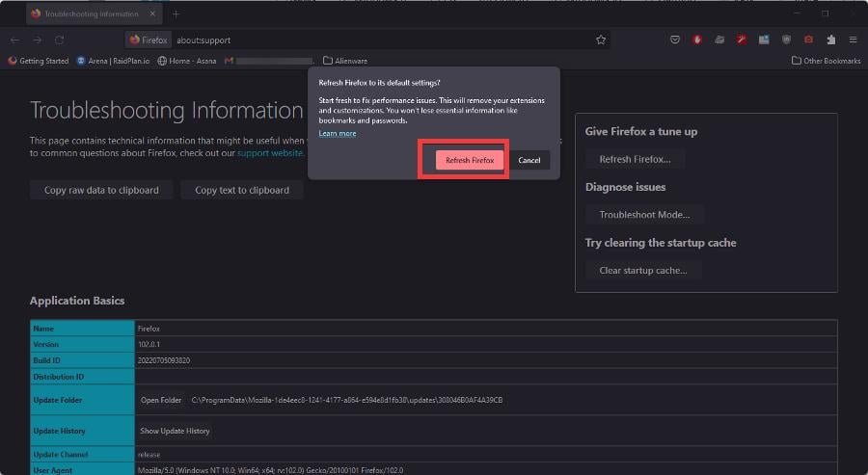Click the Show Update History button
Image resolution: width=868 pixels, height=475 pixels.
pyautogui.click(x=175, y=431)
